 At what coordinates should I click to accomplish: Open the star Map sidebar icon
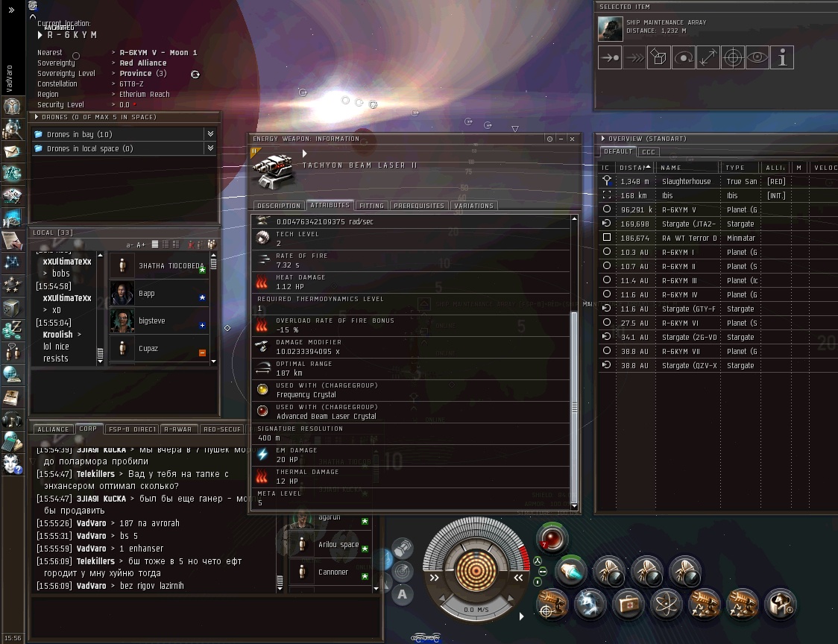click(x=12, y=262)
